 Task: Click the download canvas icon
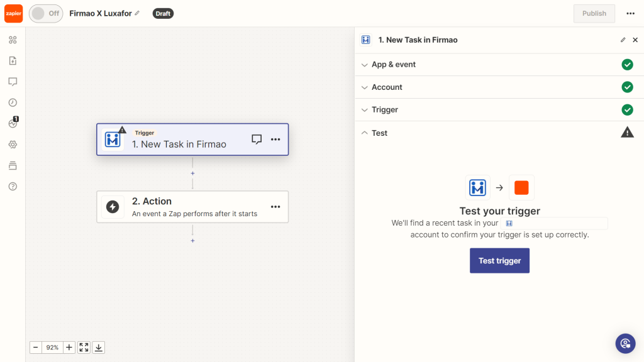coord(99,347)
